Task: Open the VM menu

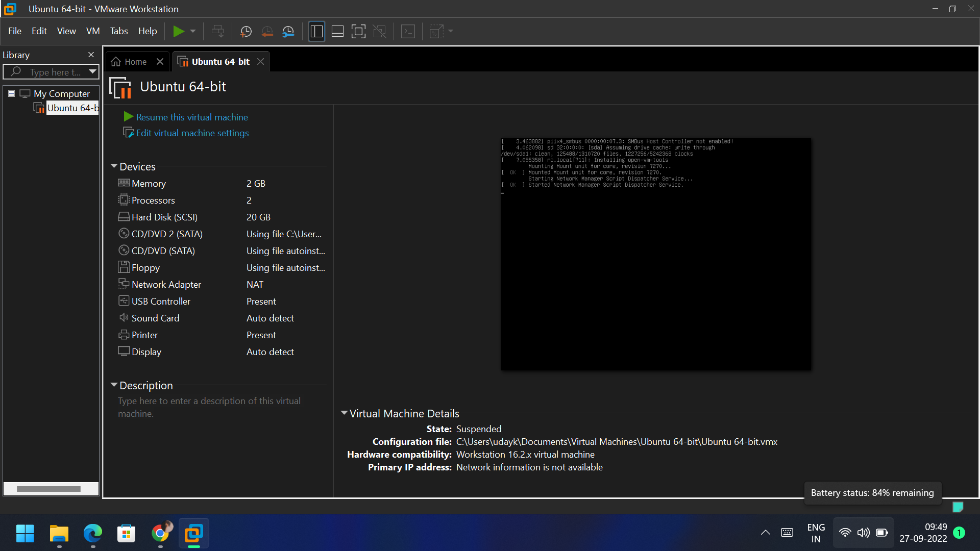Action: 92,31
